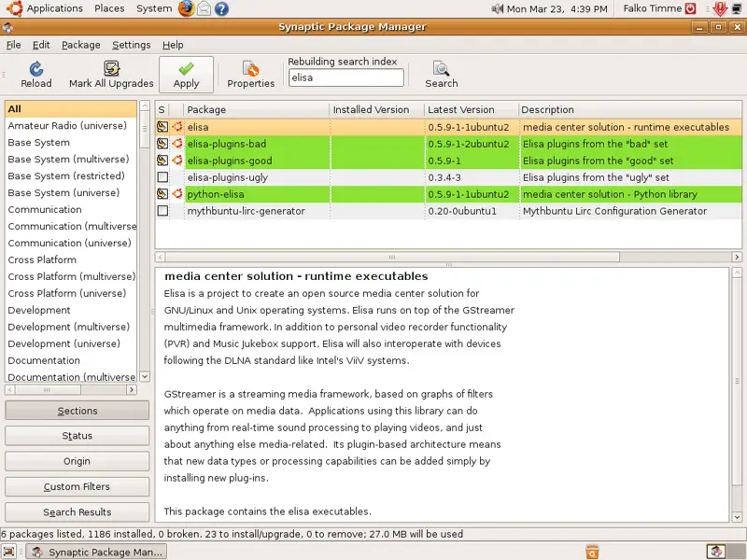Toggle the status checkbox for python-elisa
747x560 pixels.
click(x=162, y=194)
